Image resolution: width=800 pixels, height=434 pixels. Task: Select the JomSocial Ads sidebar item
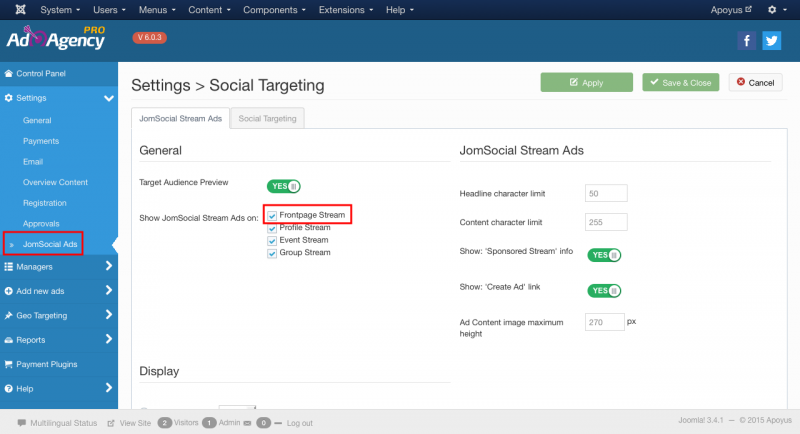(50, 244)
